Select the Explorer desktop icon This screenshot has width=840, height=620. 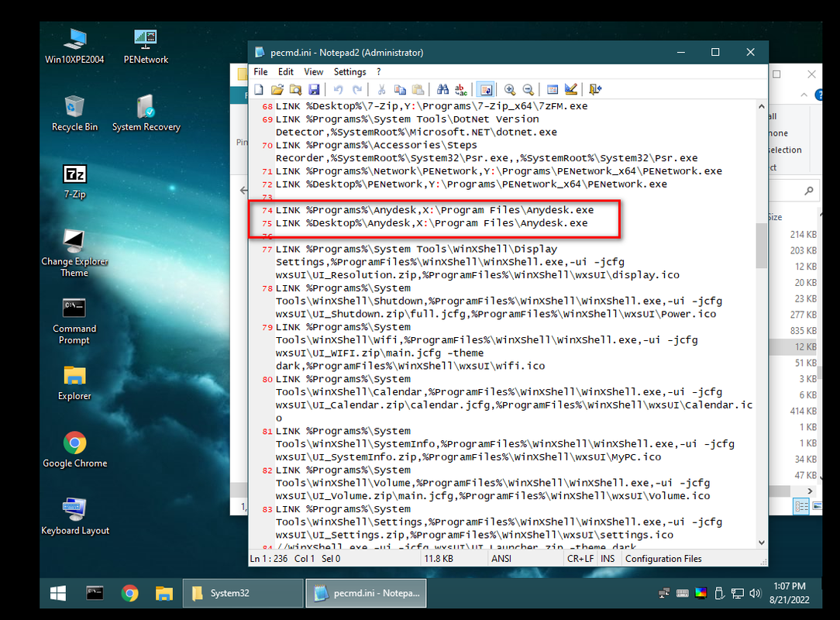pyautogui.click(x=74, y=383)
